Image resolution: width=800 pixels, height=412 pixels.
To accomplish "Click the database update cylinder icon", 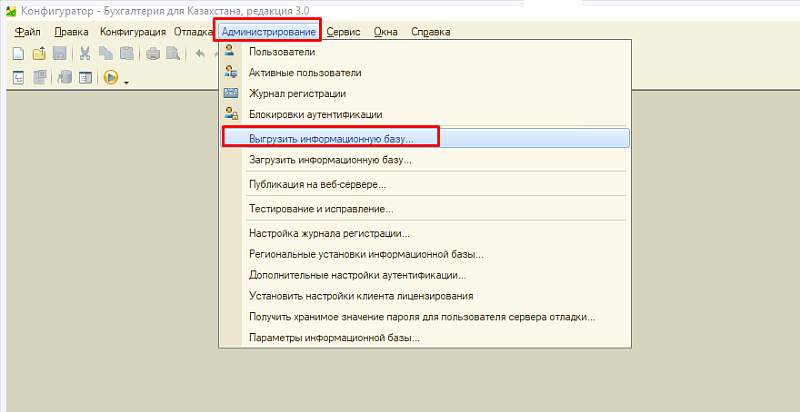I will click(65, 77).
